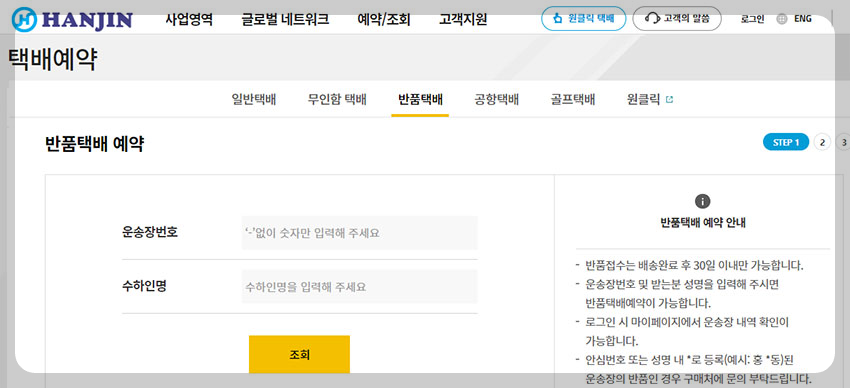Open the 고객지원 menu
Viewport: 850px width, 388px height.
click(x=463, y=20)
